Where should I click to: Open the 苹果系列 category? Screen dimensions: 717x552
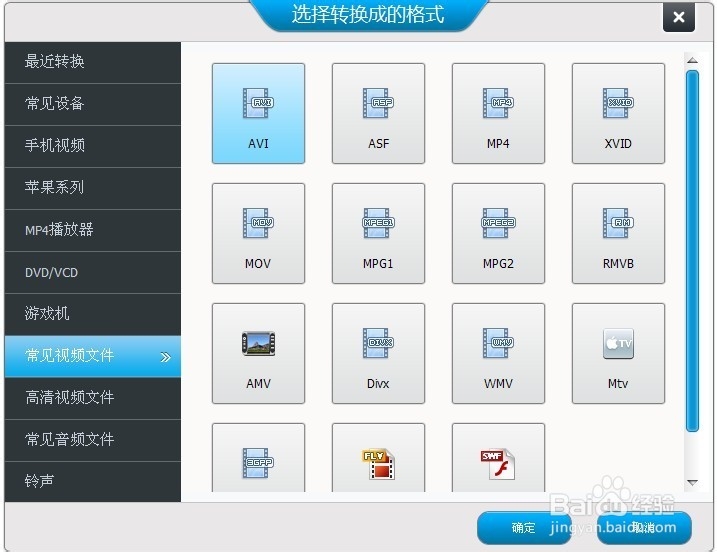pos(93,188)
